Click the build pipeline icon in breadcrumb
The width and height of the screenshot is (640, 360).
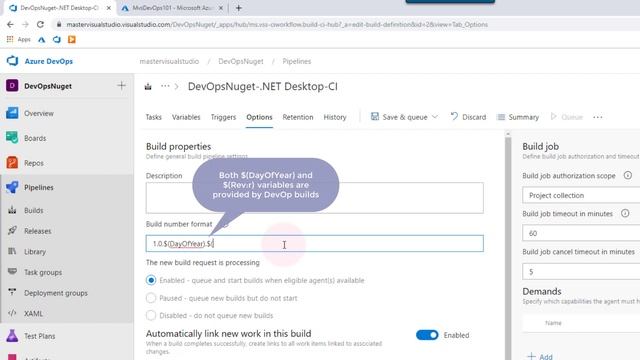click(x=148, y=87)
